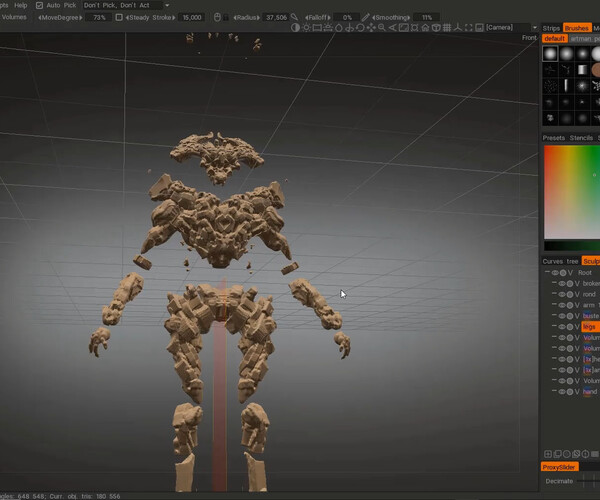Toggle the half-circle shading mode icon
The image size is (600, 500).
click(x=295, y=28)
